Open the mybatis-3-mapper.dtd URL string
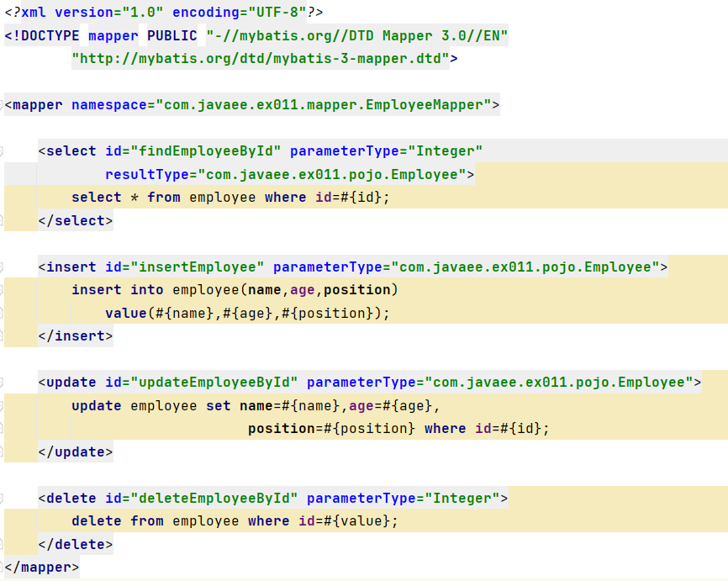Screen dimensions: 728x581 click(261, 59)
